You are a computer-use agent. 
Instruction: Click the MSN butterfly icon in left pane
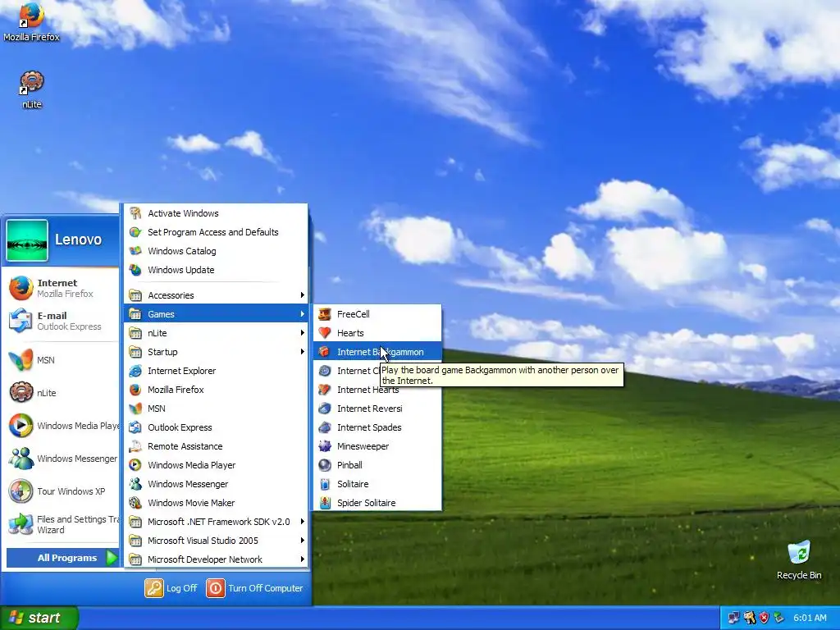coord(21,360)
